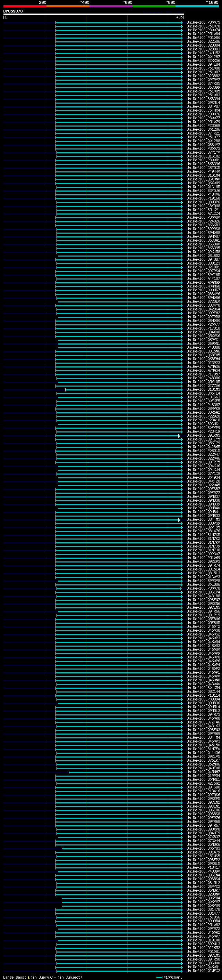222x980 pixels.
Task: Open the UniRef100_P23569 entry
Action: (203, 125)
